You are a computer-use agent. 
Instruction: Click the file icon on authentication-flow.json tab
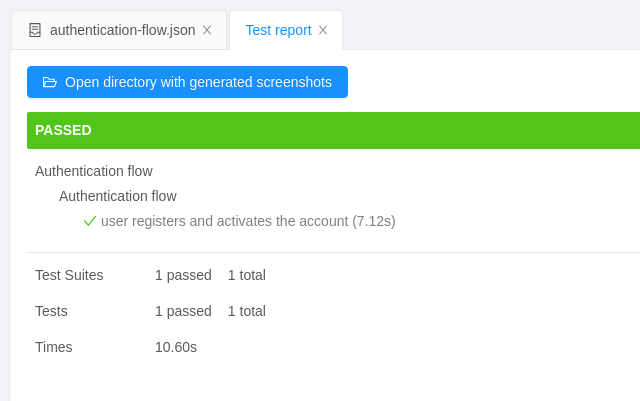(x=35, y=30)
